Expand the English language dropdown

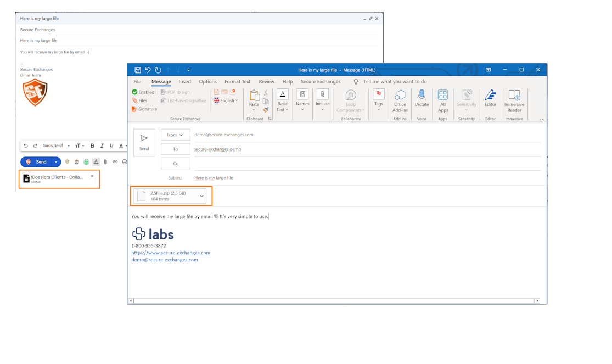tap(226, 100)
